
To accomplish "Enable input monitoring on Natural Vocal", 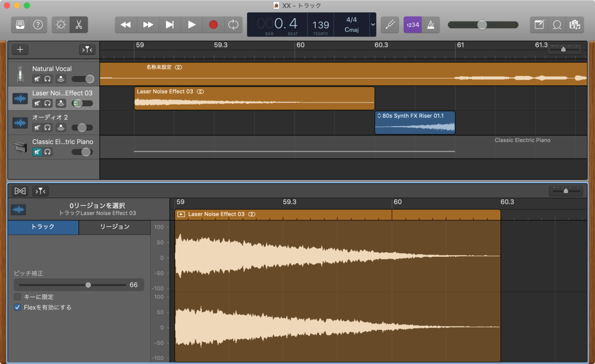I will tap(60, 79).
